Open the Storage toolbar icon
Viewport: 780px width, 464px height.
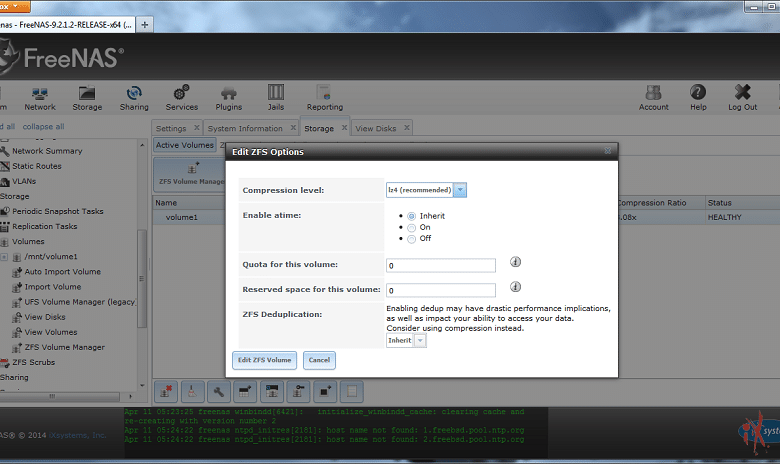tap(87, 97)
